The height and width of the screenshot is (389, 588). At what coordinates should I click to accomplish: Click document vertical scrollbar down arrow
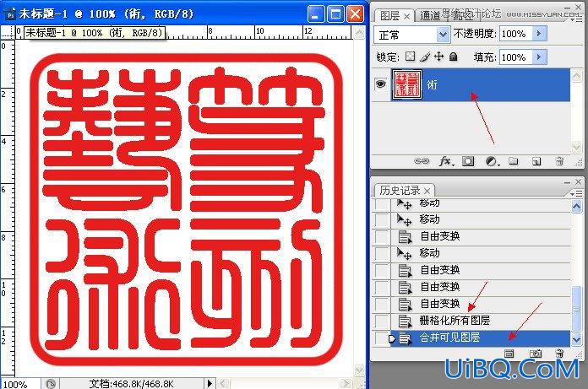click(x=359, y=370)
